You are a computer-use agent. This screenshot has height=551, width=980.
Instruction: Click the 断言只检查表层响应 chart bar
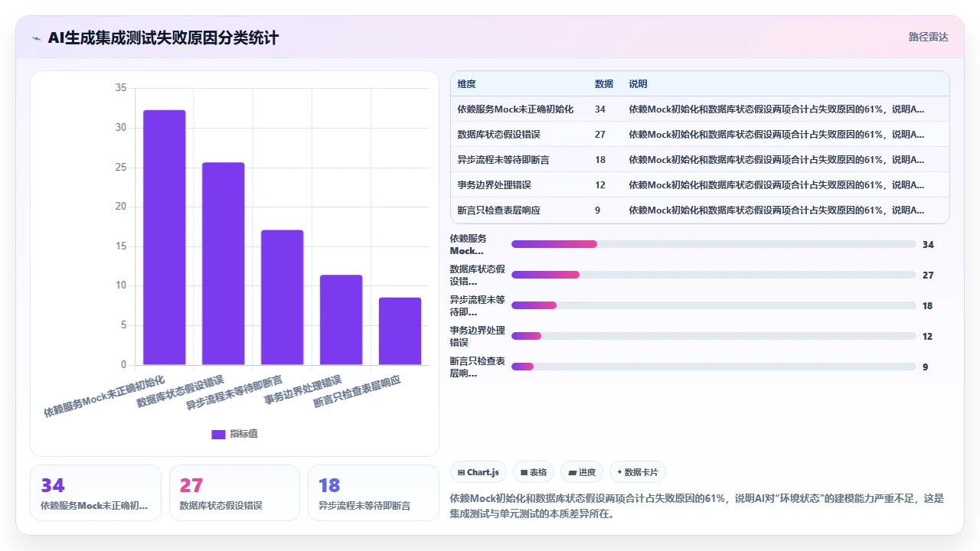click(400, 331)
